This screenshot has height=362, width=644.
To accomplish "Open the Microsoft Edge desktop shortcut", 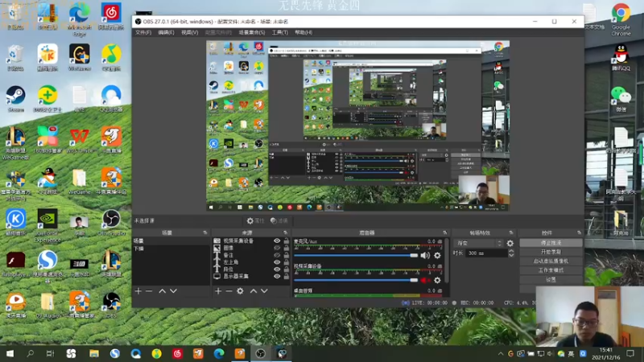I will (79, 19).
